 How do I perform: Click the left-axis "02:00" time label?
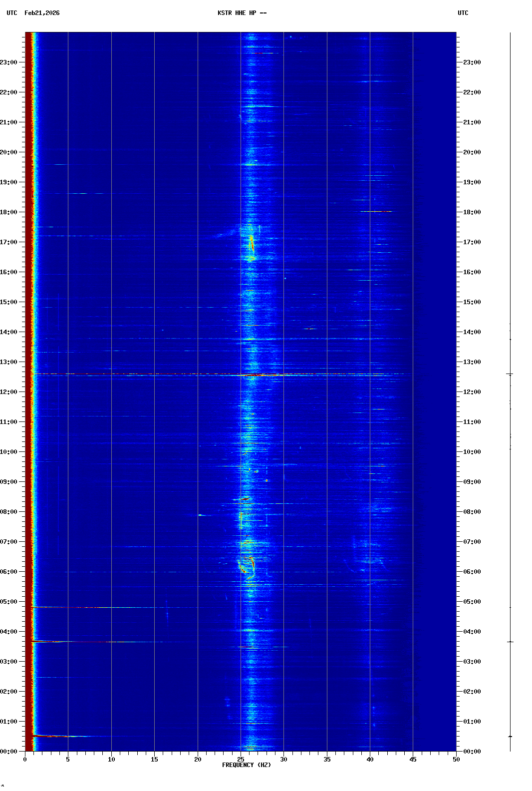click(x=8, y=692)
